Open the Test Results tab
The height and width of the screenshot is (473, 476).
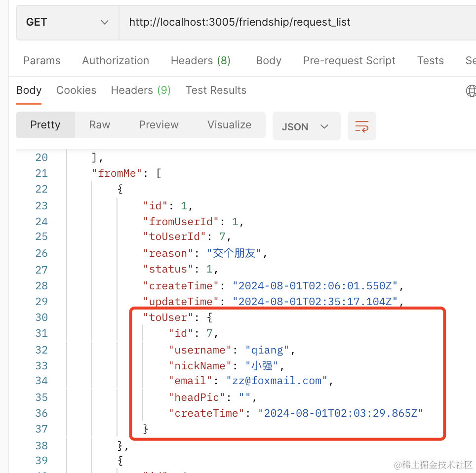point(216,90)
